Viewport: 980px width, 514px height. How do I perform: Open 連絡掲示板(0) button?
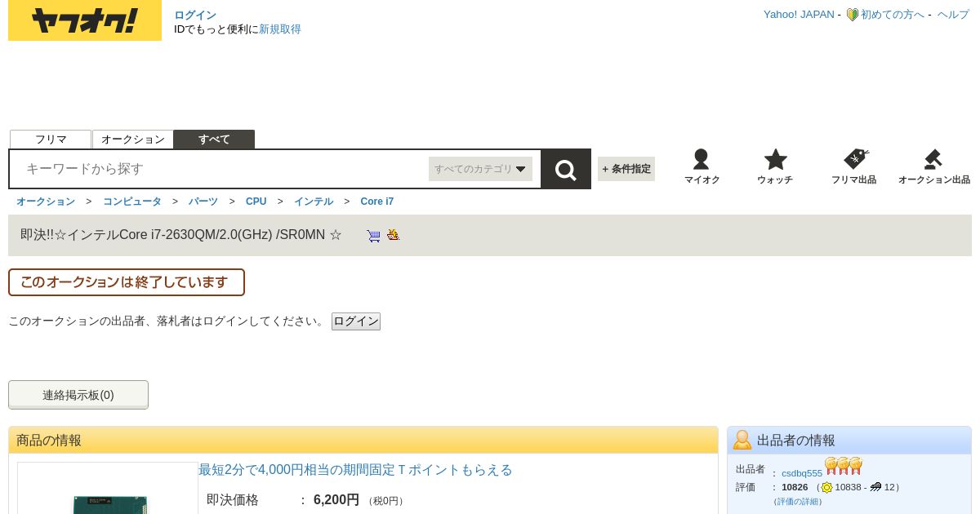(78, 395)
